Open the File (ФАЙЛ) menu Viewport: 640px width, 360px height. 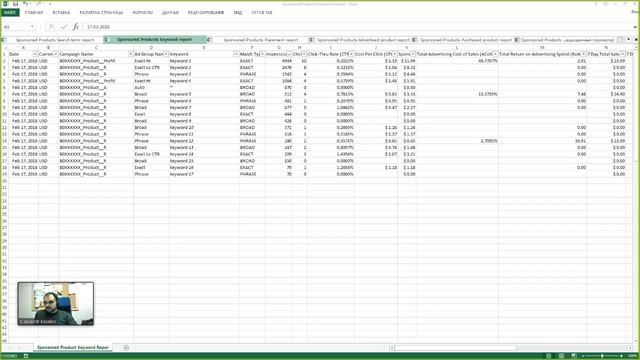[x=10, y=13]
